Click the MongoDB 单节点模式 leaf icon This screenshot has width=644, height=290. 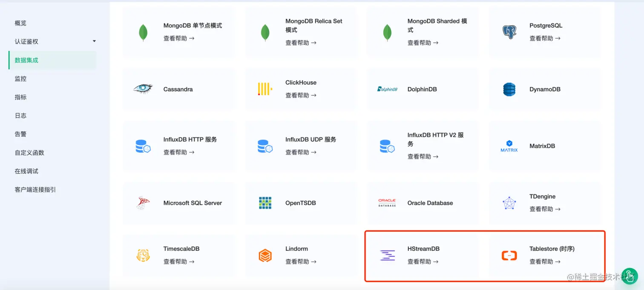[x=143, y=32]
